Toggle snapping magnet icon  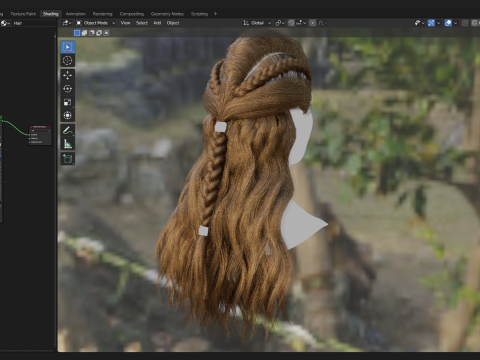[x=291, y=23]
